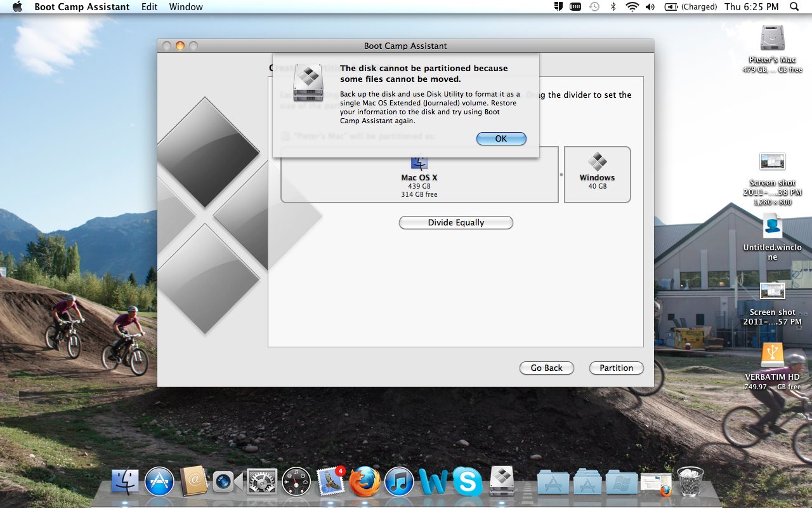Minimize the Boot Camp Assistant window
812x508 pixels.
tap(180, 46)
